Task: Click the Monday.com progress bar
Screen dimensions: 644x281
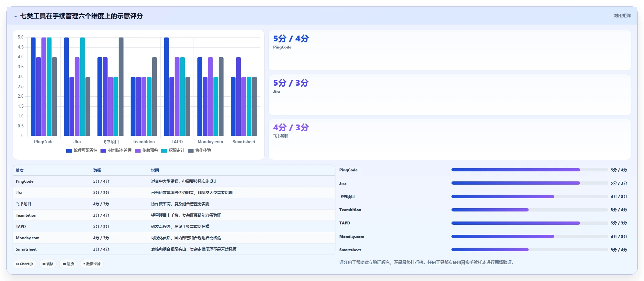Action: coord(530,236)
